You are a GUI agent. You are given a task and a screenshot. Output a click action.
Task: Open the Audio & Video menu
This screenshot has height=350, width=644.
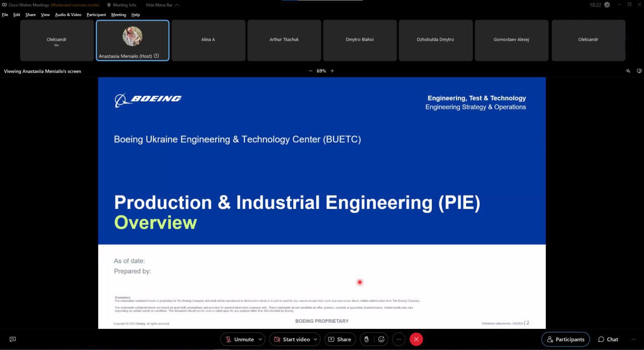(x=68, y=15)
